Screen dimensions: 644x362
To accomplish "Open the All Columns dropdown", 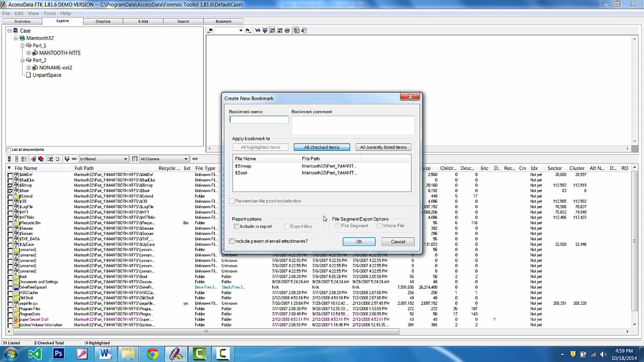I will click(164, 159).
